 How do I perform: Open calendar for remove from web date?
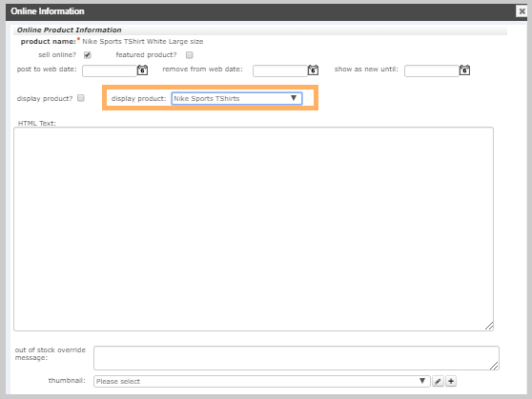tap(313, 70)
